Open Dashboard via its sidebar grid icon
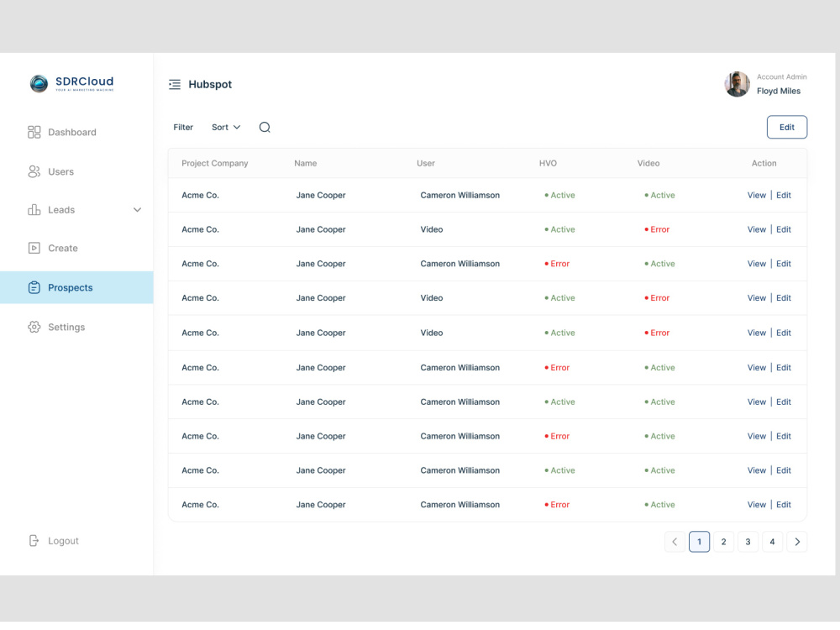The height and width of the screenshot is (630, 840). point(34,133)
